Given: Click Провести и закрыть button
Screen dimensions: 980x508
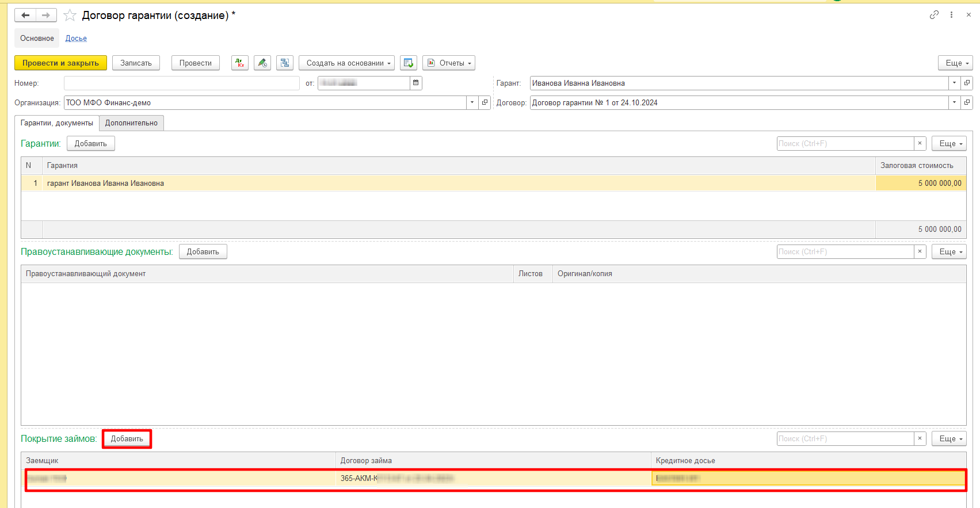Looking at the screenshot, I should coord(60,63).
